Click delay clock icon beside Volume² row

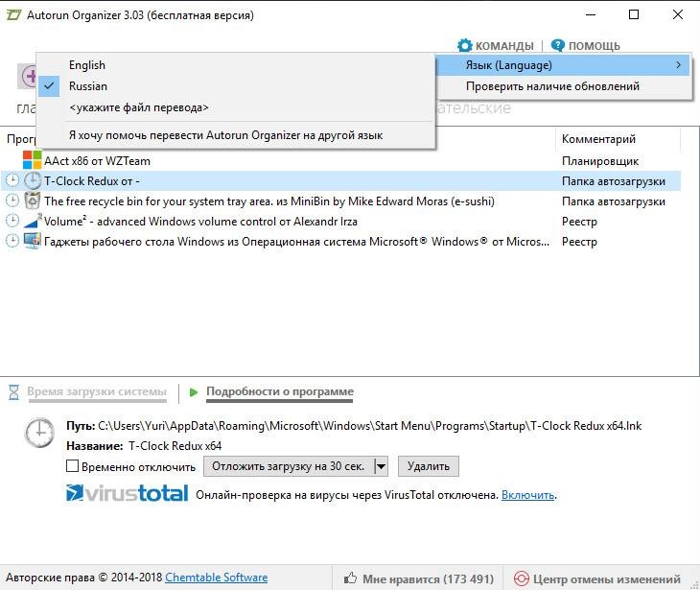click(12, 221)
